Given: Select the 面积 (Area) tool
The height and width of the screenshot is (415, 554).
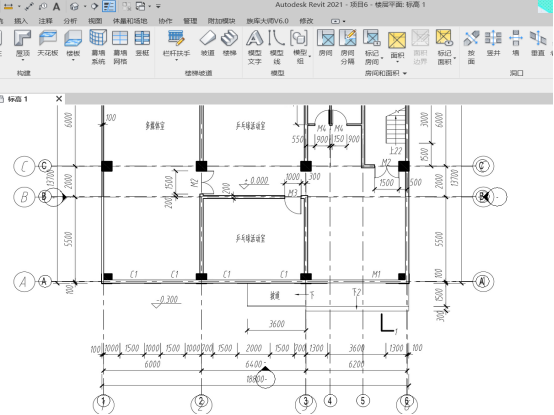Looking at the screenshot, I should (x=397, y=45).
